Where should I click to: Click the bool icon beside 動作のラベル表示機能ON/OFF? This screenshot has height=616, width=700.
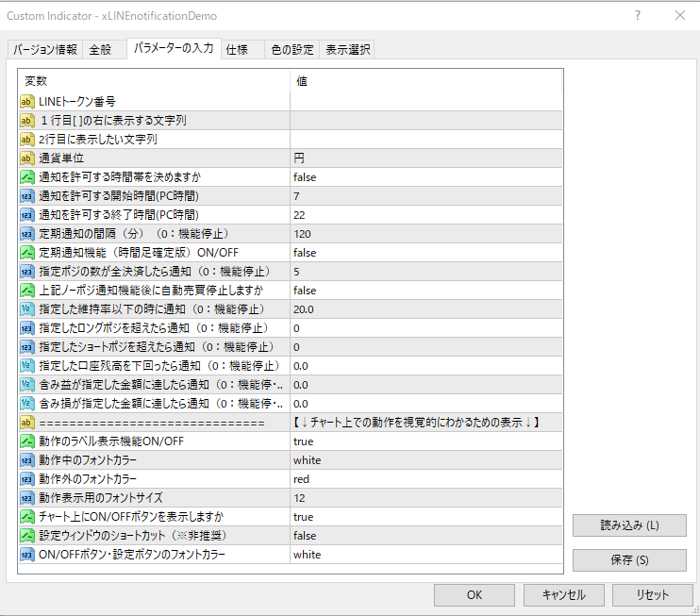pyautogui.click(x=26, y=441)
